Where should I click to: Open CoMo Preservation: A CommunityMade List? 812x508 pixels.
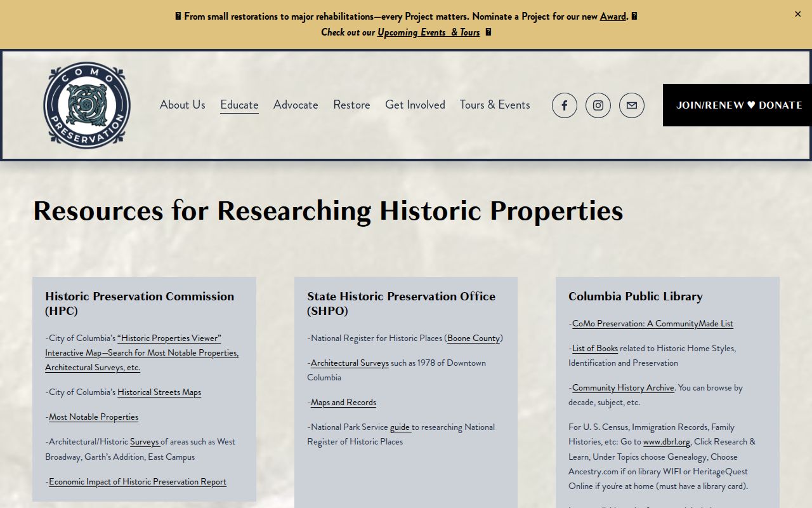click(653, 324)
